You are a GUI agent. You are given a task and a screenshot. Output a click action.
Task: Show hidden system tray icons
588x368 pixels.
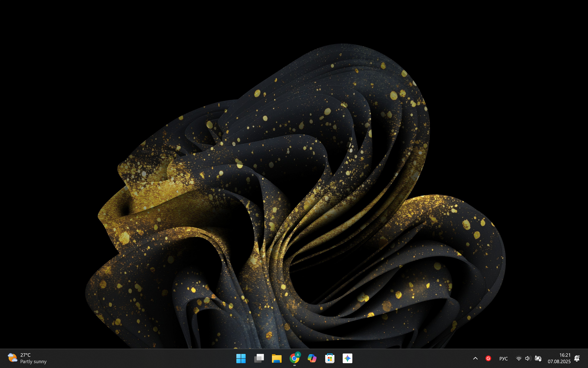tap(475, 358)
